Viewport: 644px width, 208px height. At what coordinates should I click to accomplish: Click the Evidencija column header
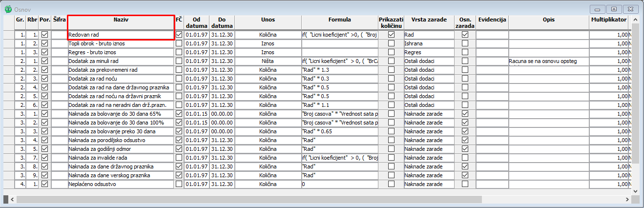(x=492, y=22)
